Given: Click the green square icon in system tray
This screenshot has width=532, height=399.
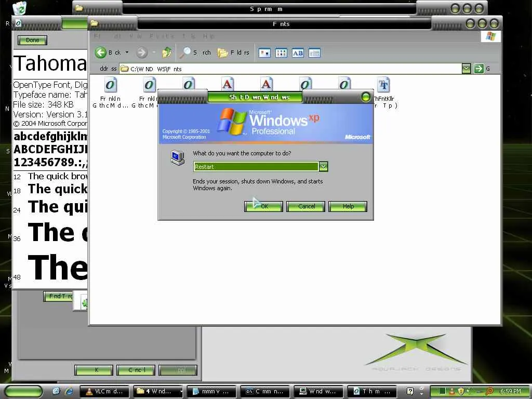Looking at the screenshot, I should click(443, 391).
